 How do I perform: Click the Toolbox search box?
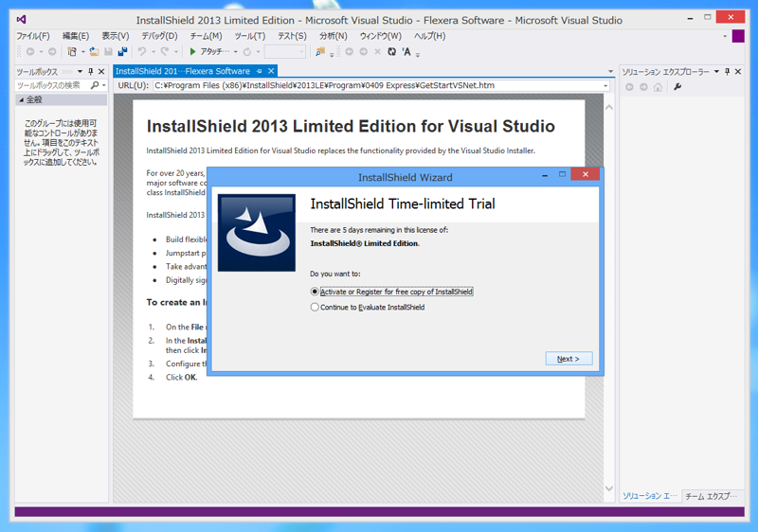pos(52,85)
